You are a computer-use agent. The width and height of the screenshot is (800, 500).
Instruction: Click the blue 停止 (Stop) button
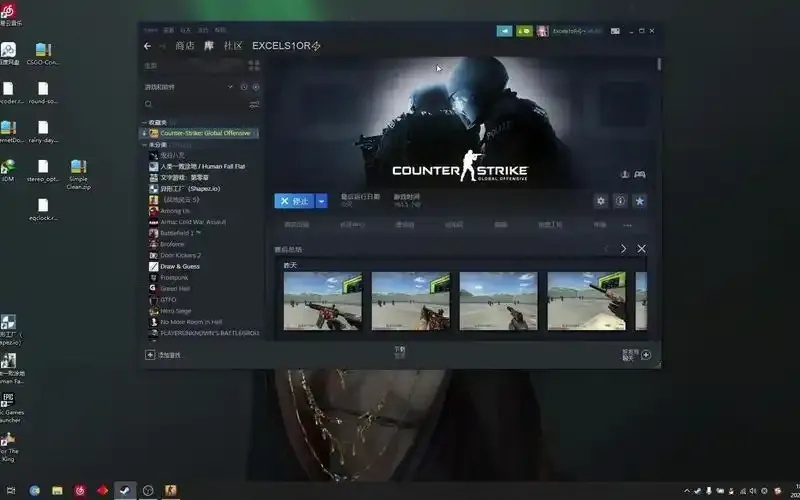click(294, 201)
